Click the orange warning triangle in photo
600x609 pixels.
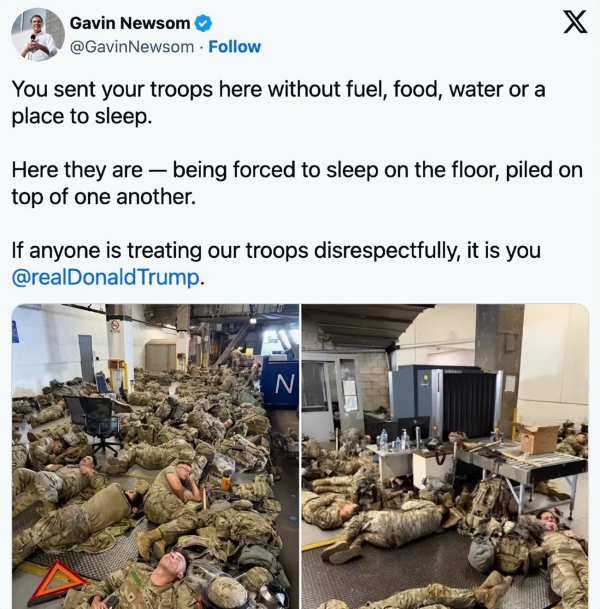[57, 580]
